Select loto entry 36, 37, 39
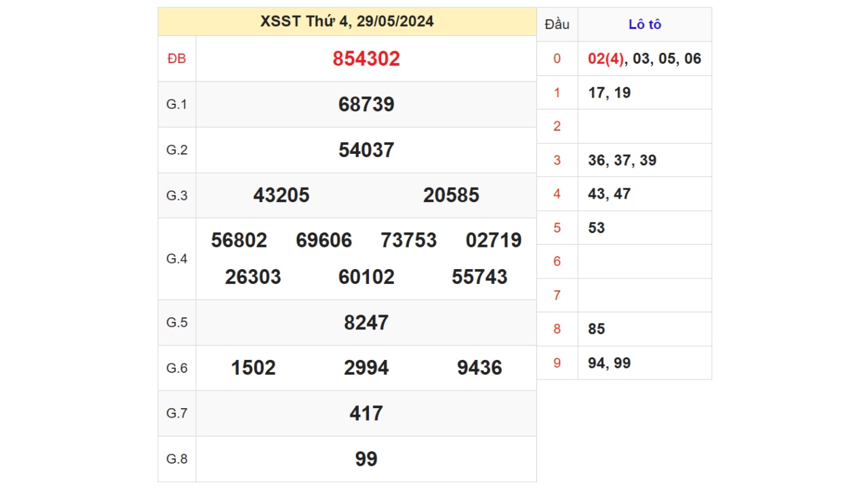The height and width of the screenshot is (488, 868). click(x=623, y=161)
